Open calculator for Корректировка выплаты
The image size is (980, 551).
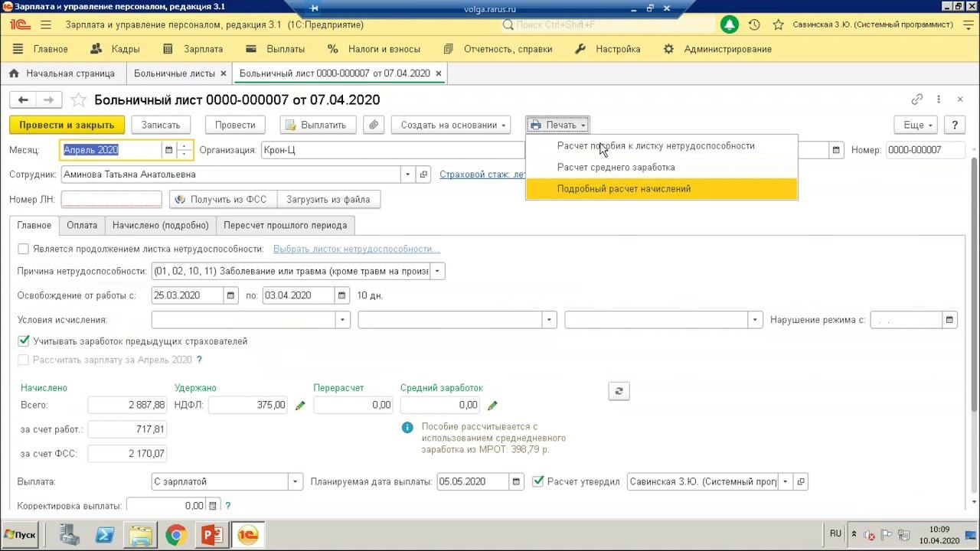[213, 506]
